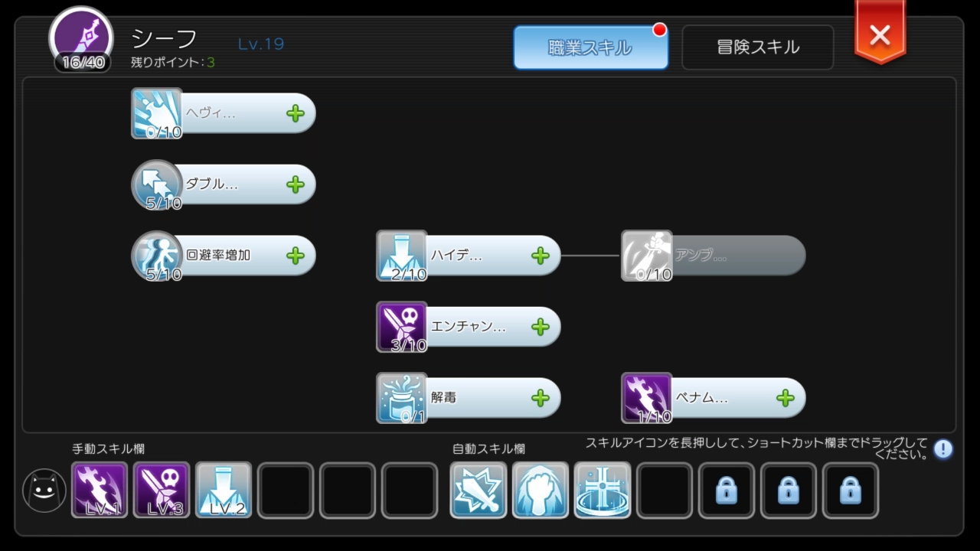Raise エンチャン skill level with plus
980x551 pixels.
[x=541, y=327]
